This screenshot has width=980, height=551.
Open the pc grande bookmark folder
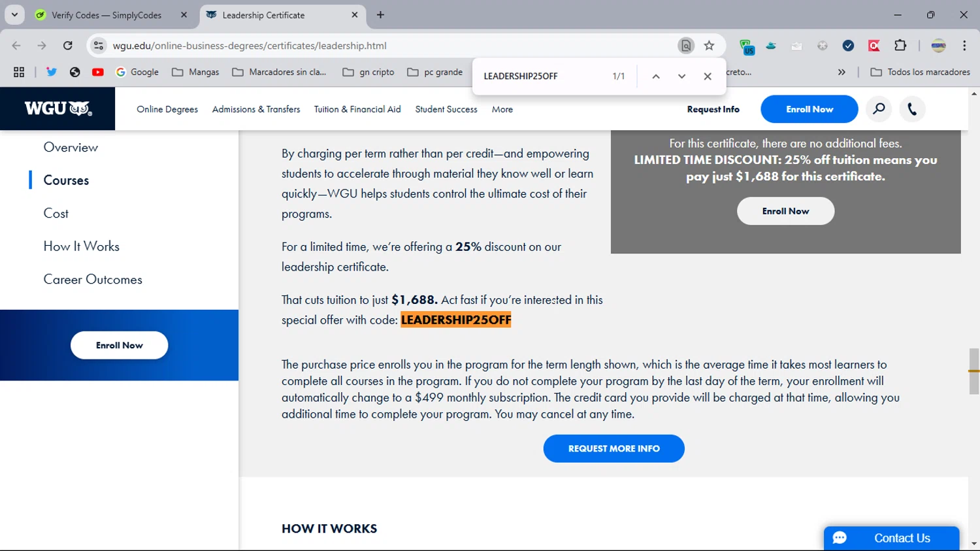434,72
